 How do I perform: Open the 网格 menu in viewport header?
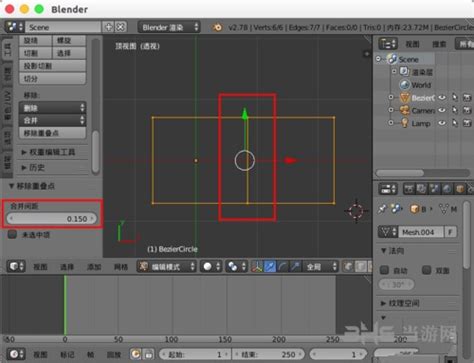coord(121,267)
